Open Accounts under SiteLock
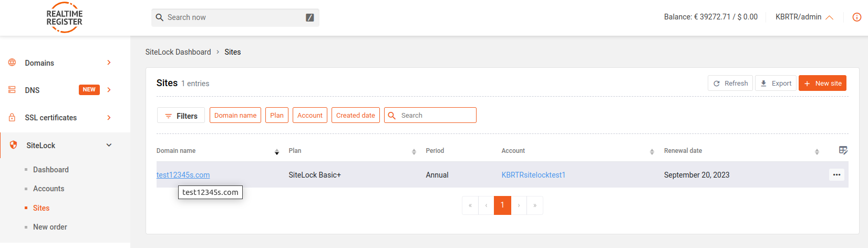868x248 pixels. pyautogui.click(x=48, y=189)
